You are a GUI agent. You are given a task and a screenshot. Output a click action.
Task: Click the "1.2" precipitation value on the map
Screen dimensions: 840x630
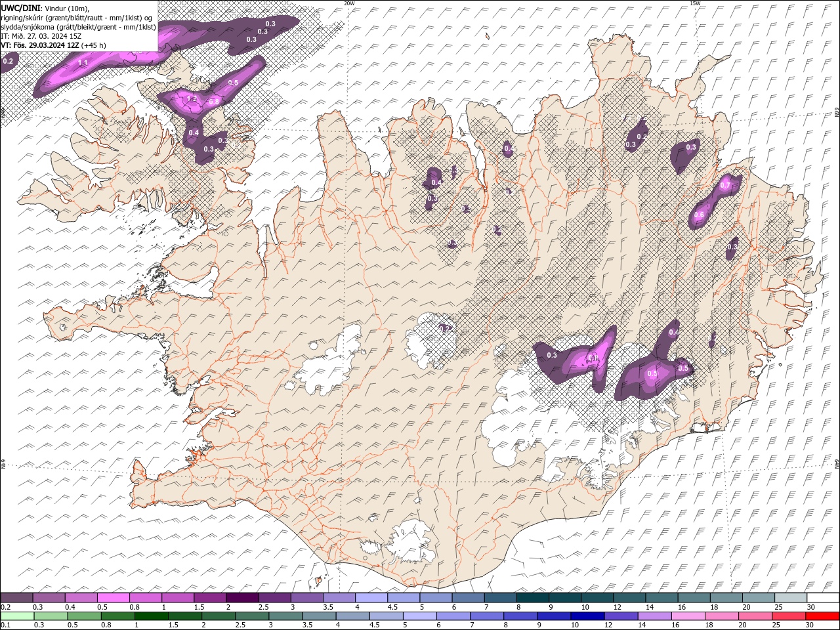tap(192, 98)
